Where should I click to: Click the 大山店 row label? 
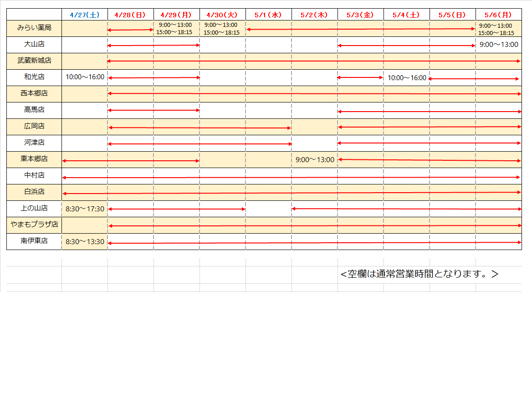pyautogui.click(x=34, y=45)
